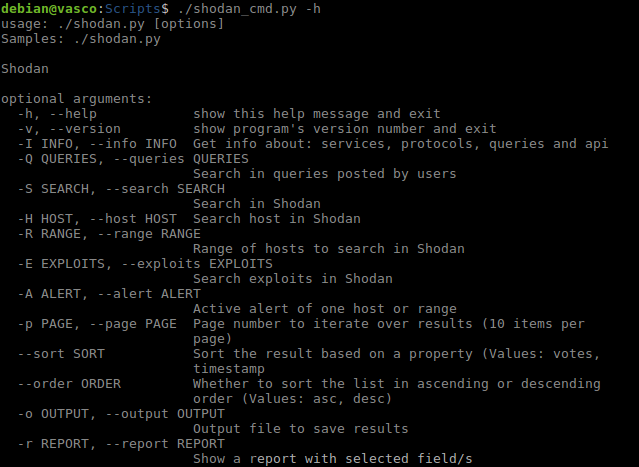The width and height of the screenshot is (639, 467).
Task: Click the -H HOST, --host HOST option
Action: (96, 218)
